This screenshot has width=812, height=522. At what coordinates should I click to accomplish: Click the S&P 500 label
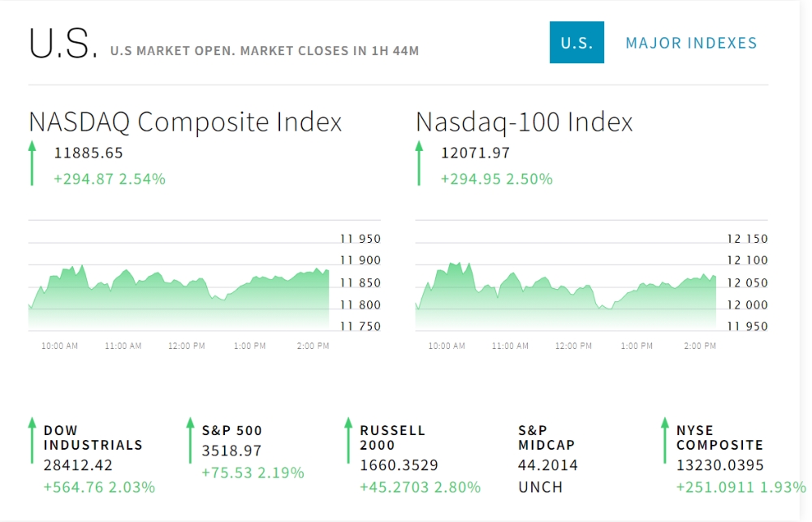tap(232, 430)
